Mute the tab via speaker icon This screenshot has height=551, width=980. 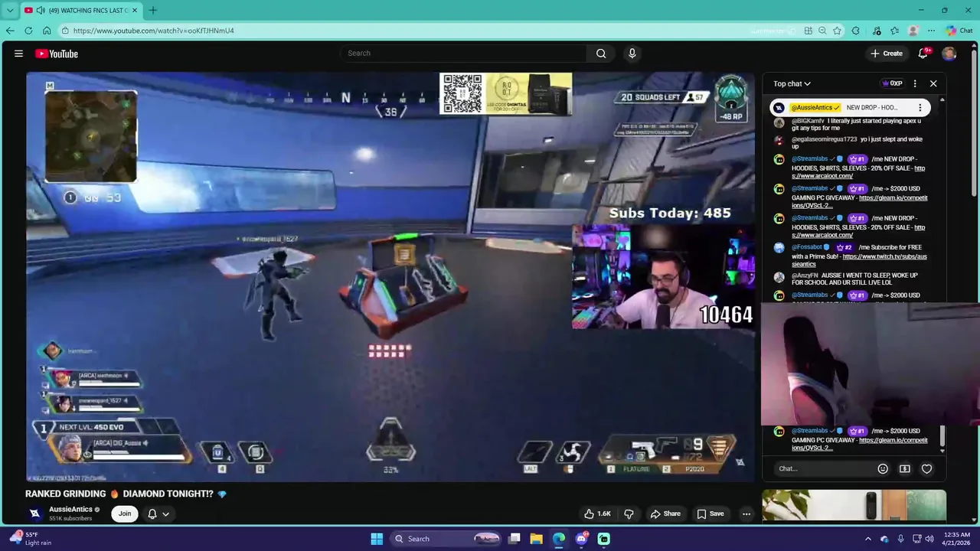click(40, 10)
